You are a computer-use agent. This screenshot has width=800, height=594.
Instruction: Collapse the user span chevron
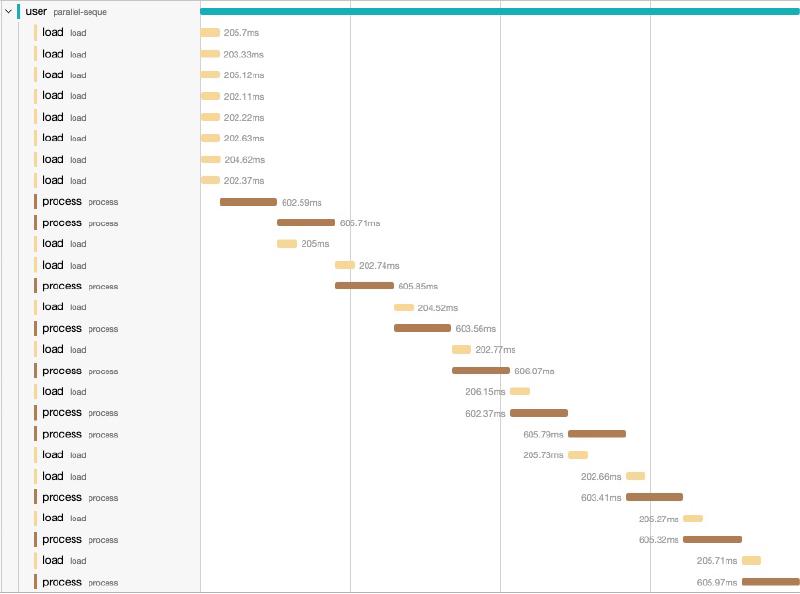8,11
